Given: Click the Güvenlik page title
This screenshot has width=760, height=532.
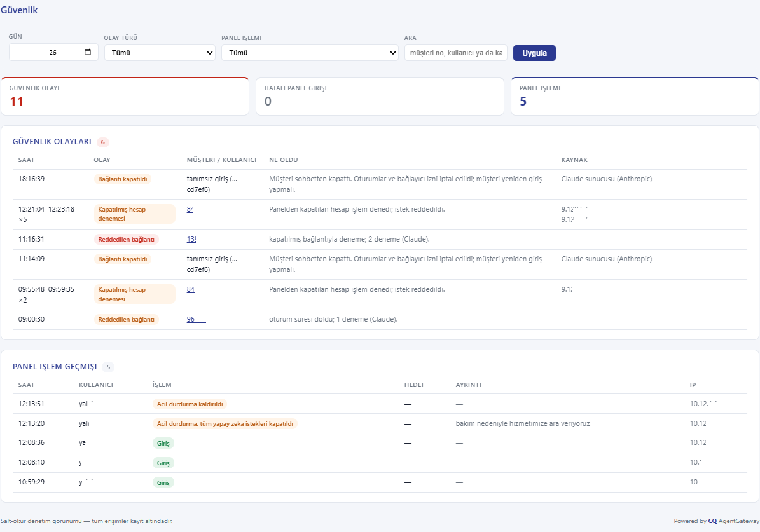Looking at the screenshot, I should (19, 10).
